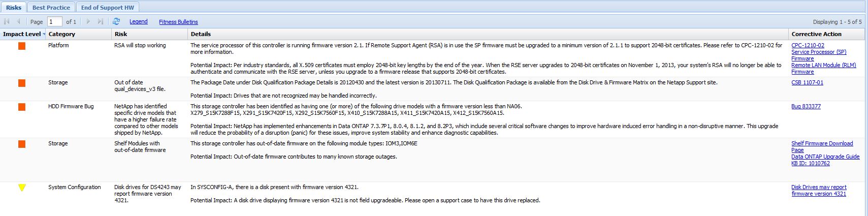868x216 pixels.
Task: Click the Category column header
Action: 62,34
